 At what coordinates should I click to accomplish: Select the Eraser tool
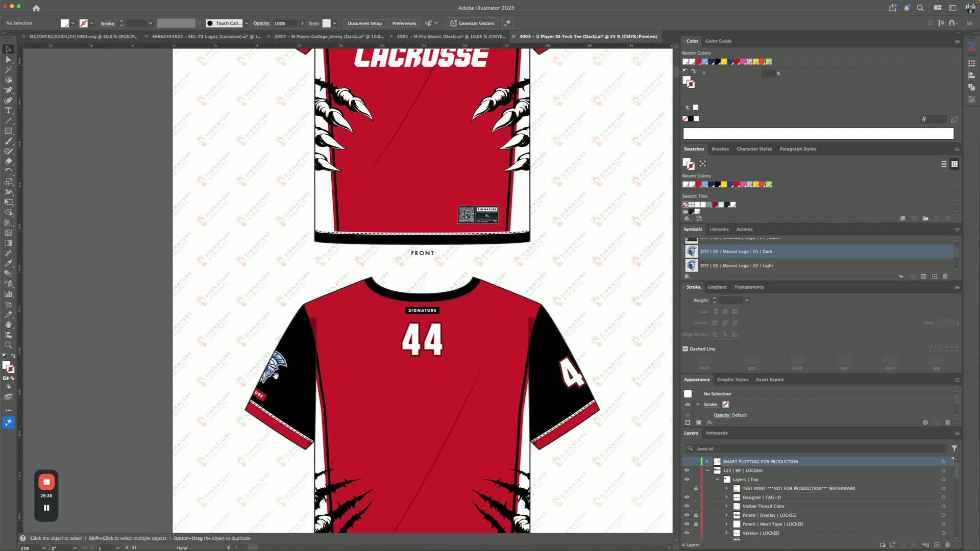8,162
